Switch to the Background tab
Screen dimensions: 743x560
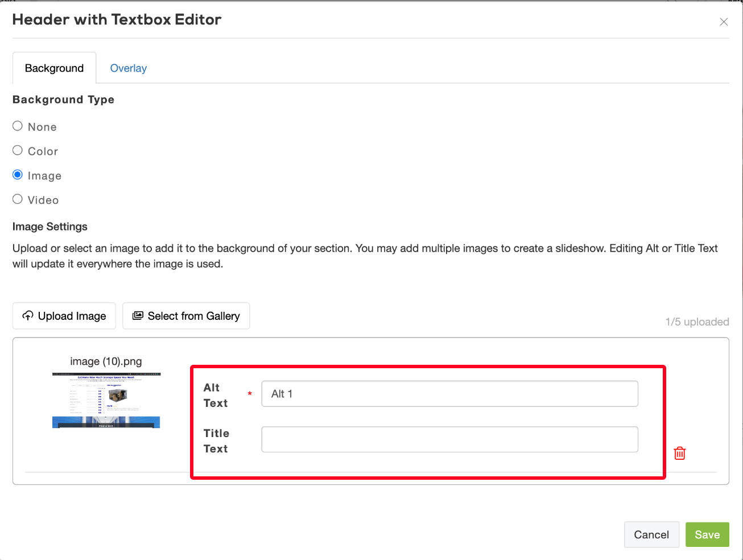(54, 68)
